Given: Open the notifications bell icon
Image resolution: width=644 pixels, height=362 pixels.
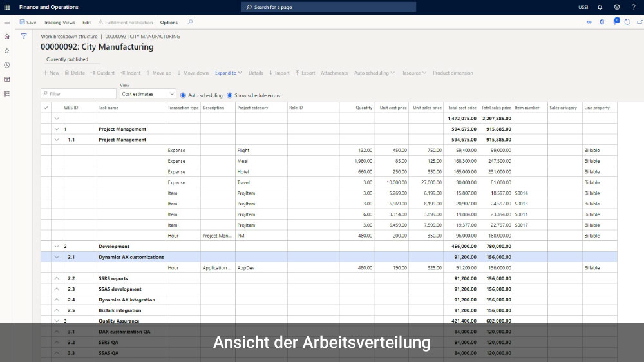Looking at the screenshot, I should coord(600,7).
